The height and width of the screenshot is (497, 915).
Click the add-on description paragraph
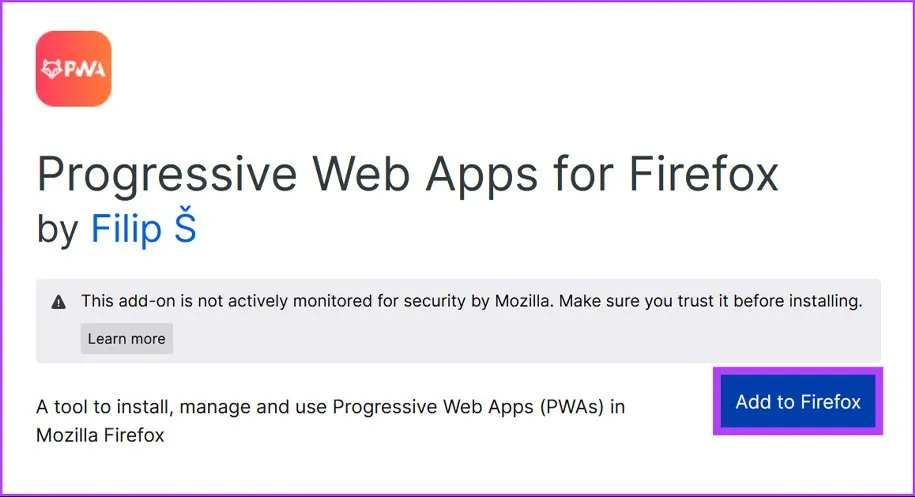[330, 421]
